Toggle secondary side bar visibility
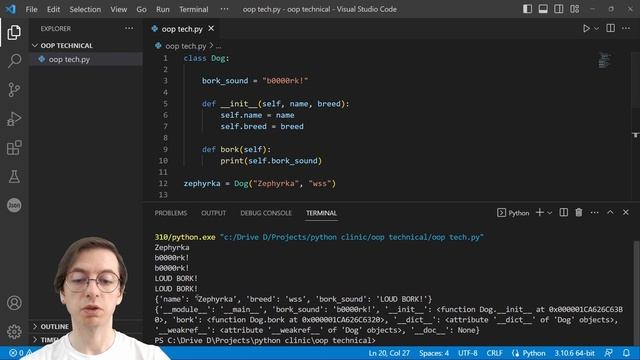The height and width of the screenshot is (360, 640). (559, 9)
